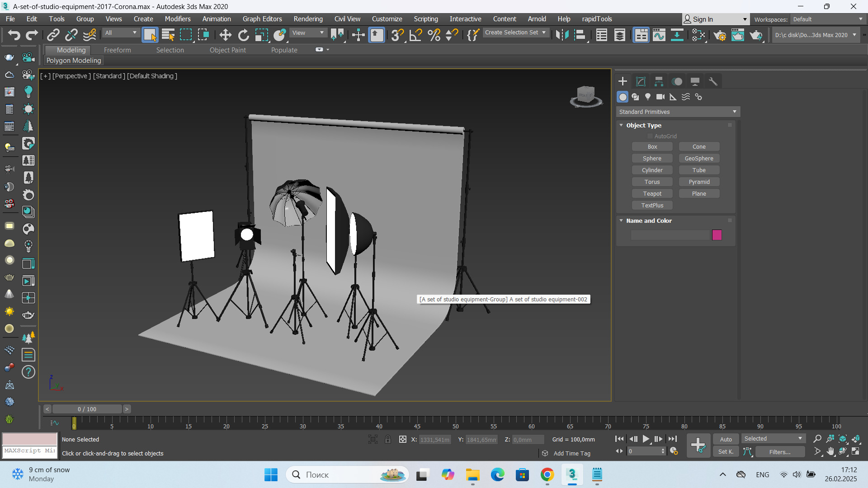Open the selection filter All dropdown
The height and width of the screenshot is (488, 868).
point(121,33)
